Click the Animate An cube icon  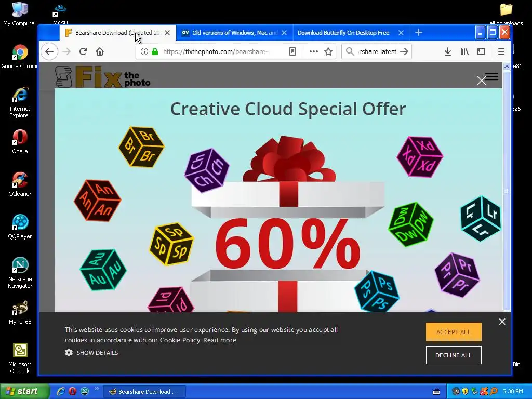97,200
